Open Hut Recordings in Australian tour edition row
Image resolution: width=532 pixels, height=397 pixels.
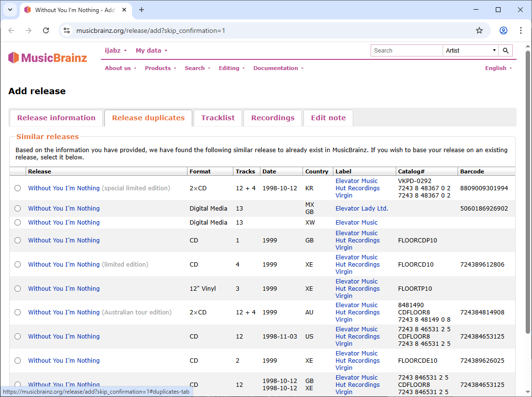[x=358, y=312]
